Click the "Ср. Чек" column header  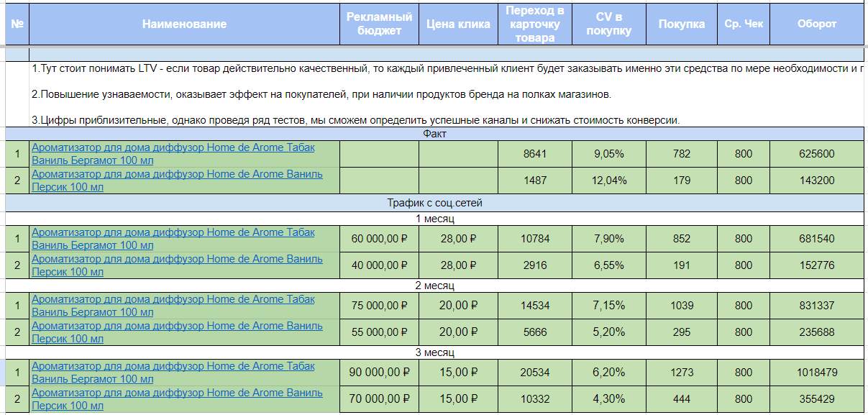click(744, 24)
